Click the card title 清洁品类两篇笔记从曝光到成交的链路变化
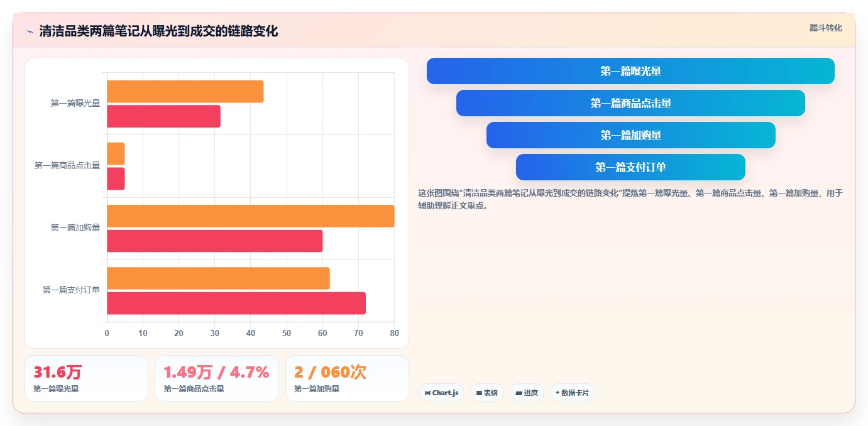Image resolution: width=868 pixels, height=426 pixels. pyautogui.click(x=158, y=31)
